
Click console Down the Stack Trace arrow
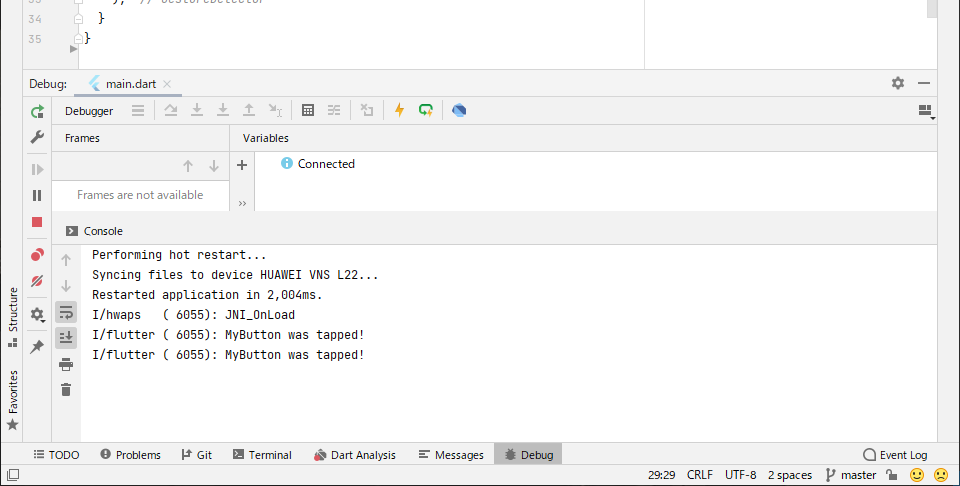coord(66,286)
